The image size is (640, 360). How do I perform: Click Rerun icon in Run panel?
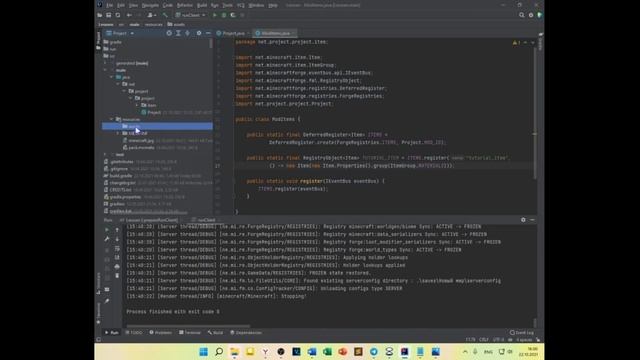click(x=107, y=230)
